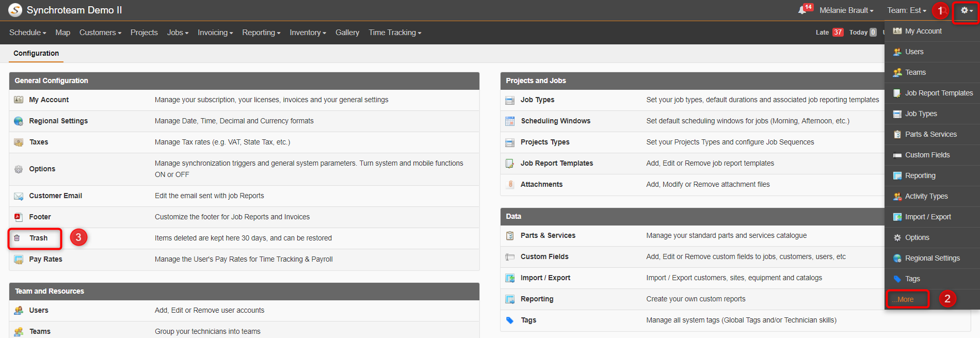Click the Taxes icon
Image resolution: width=980 pixels, height=338 pixels.
click(x=19, y=142)
